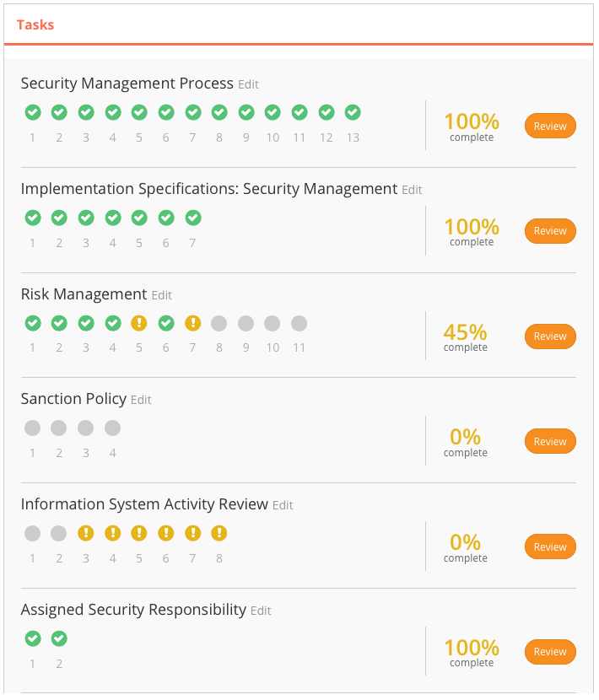Edit the Sanction Policy section
The image size is (599, 700).
(141, 400)
